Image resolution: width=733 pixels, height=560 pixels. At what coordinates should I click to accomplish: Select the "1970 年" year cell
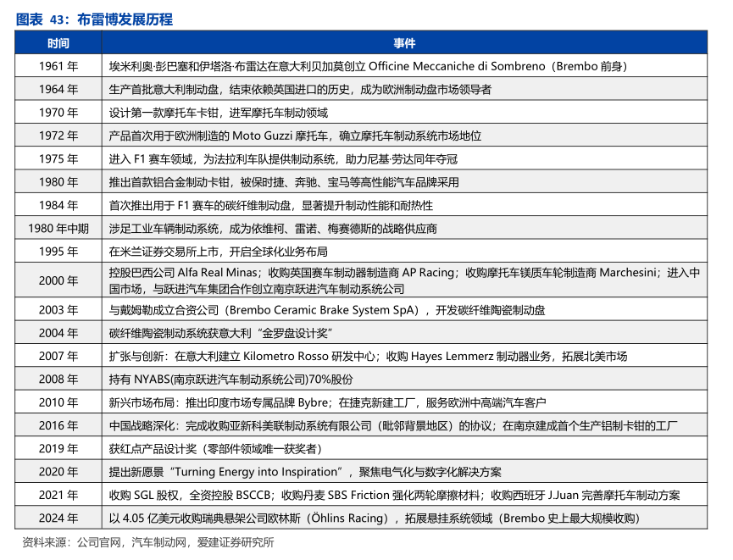coord(58,112)
